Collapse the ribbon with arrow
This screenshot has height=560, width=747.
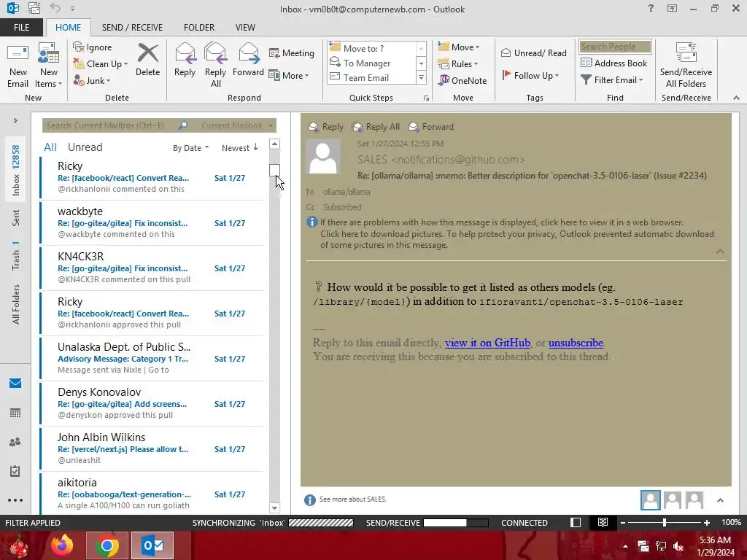pyautogui.click(x=737, y=98)
